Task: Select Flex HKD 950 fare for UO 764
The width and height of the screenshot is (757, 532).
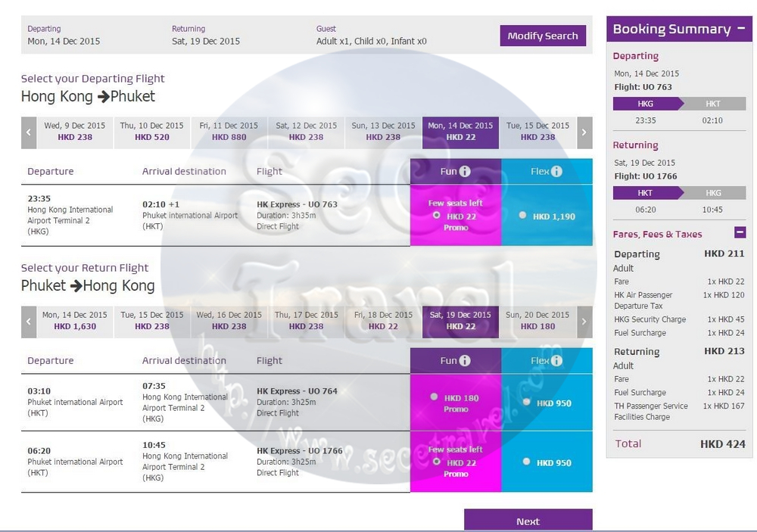Action: click(x=527, y=402)
